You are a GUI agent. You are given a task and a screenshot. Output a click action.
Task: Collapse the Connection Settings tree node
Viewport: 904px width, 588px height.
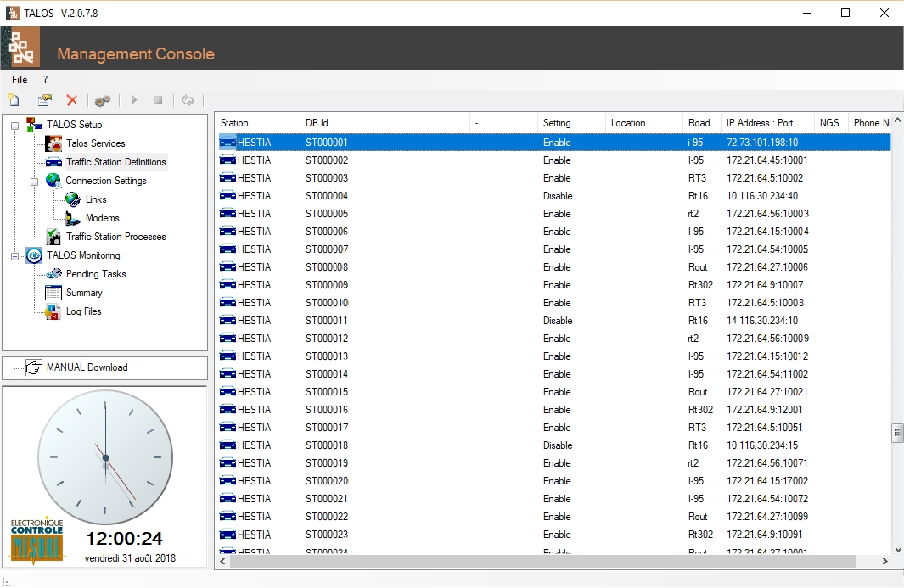click(x=34, y=182)
